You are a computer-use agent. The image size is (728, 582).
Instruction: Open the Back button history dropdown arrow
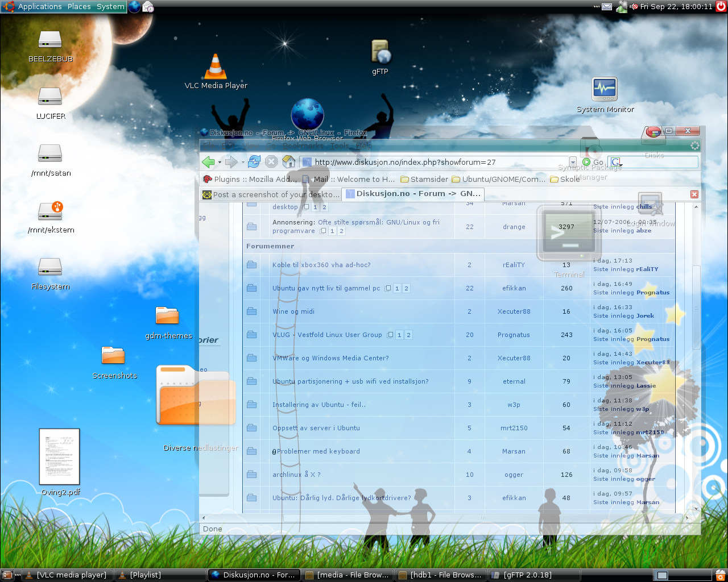point(220,163)
